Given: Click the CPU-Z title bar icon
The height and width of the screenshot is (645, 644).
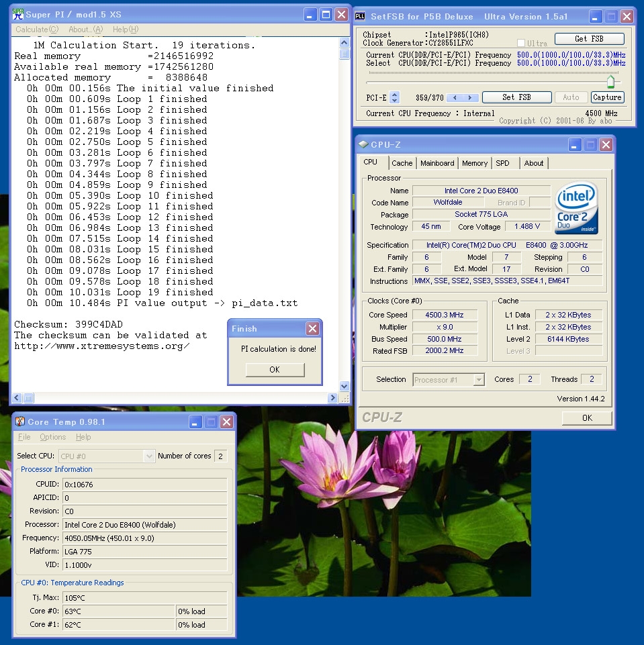Looking at the screenshot, I should [x=363, y=144].
